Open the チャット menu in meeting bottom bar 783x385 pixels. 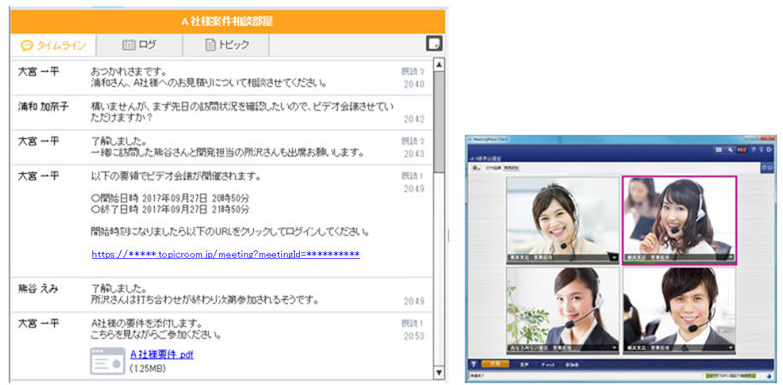click(x=548, y=365)
